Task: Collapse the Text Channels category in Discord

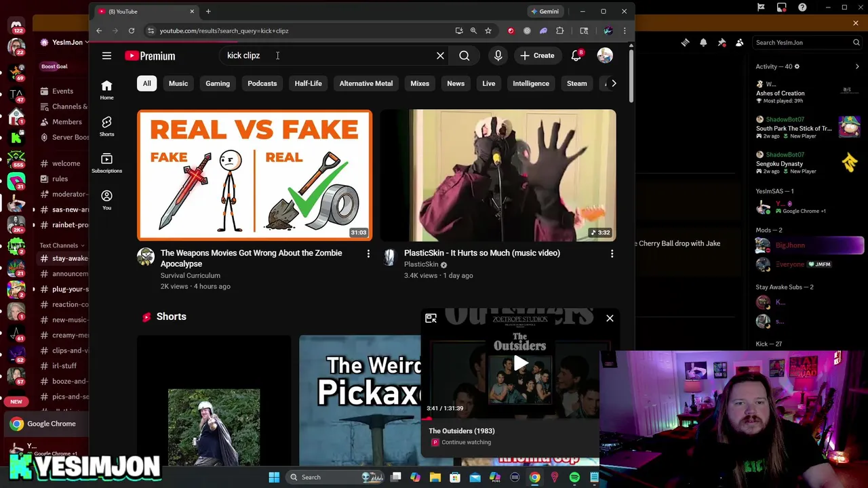Action: [x=62, y=245]
